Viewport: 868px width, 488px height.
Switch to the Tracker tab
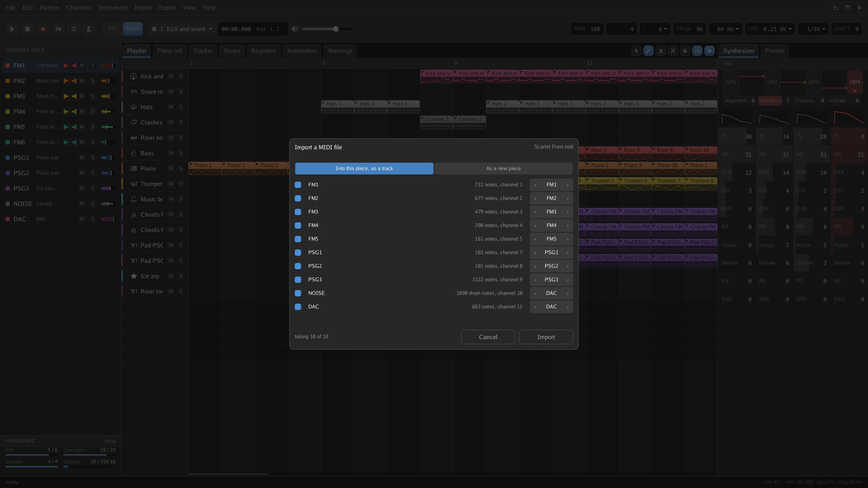(x=203, y=51)
